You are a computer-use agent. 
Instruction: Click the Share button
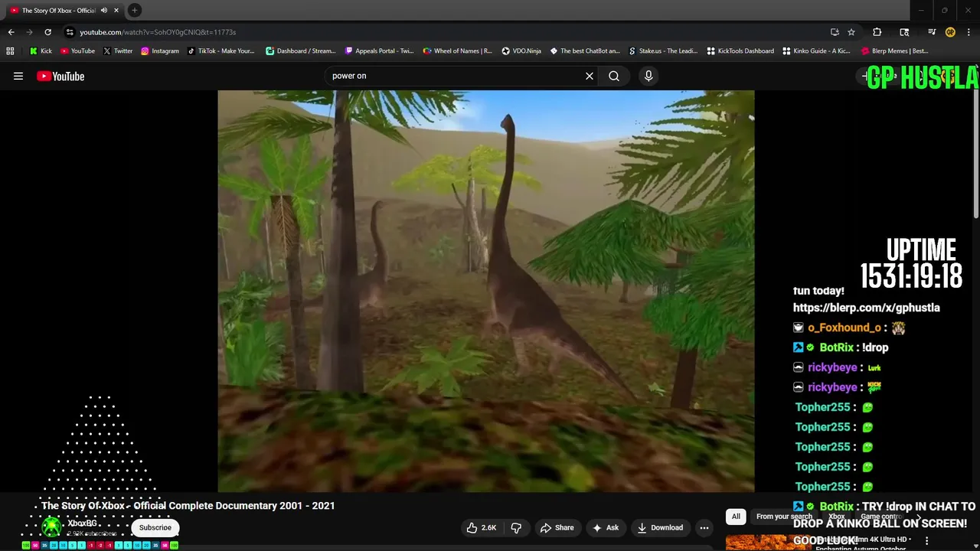[x=557, y=527]
